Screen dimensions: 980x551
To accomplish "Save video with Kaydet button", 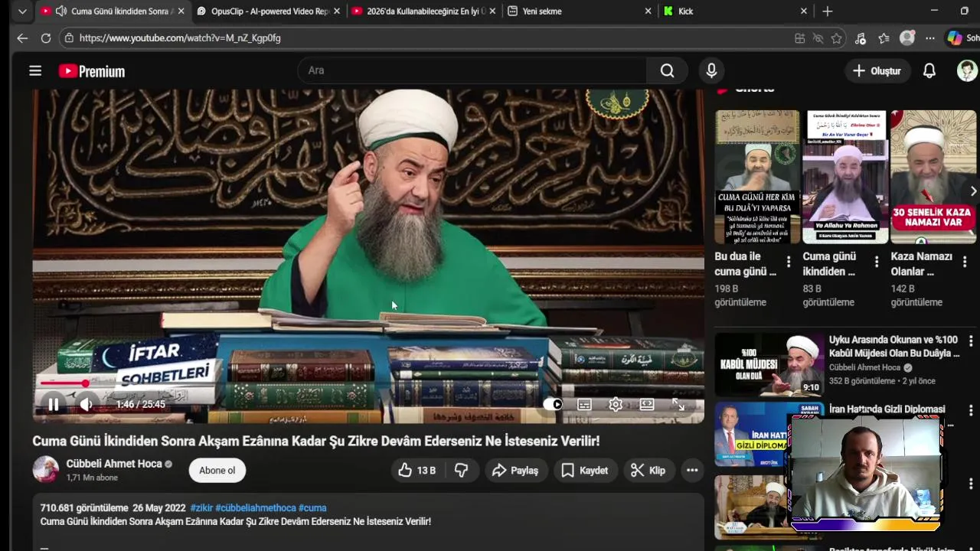I will pos(585,471).
